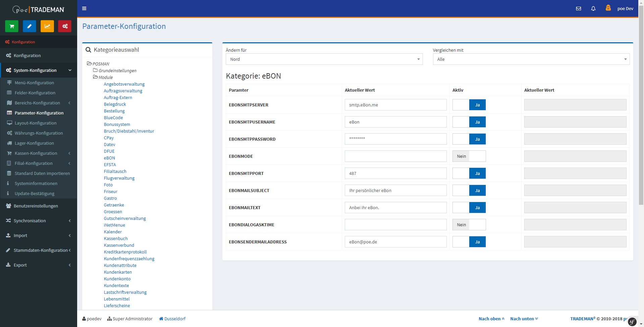This screenshot has height=327, width=644.
Task: Open the poe Dev user menu
Action: coord(625,9)
